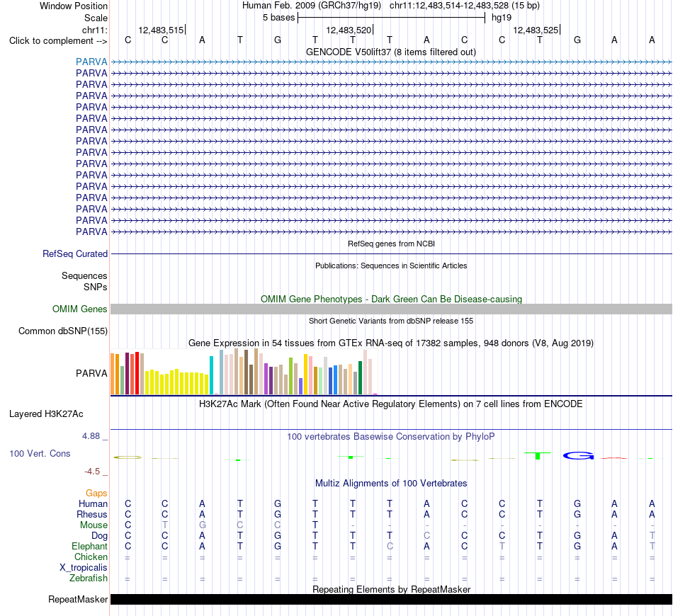The height and width of the screenshot is (616, 673).
Task: Click 'Multiz Alignments of 100 Vertebrates' title
Action: coord(391,484)
